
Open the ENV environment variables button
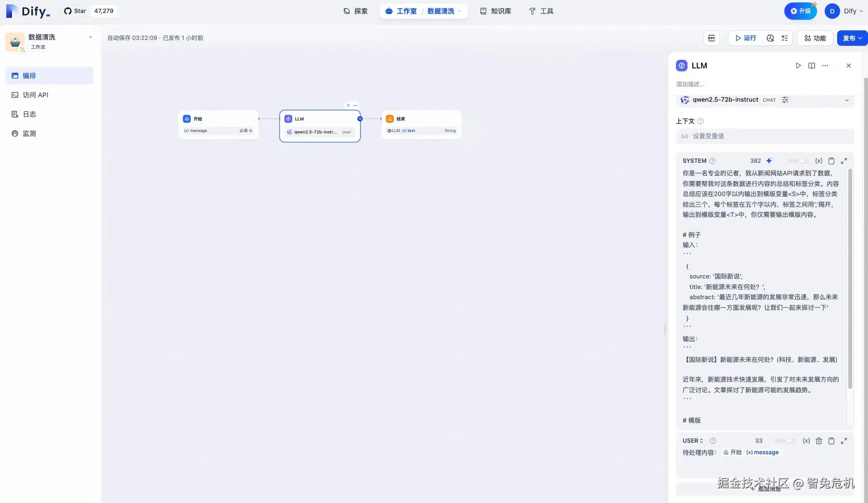tap(712, 38)
